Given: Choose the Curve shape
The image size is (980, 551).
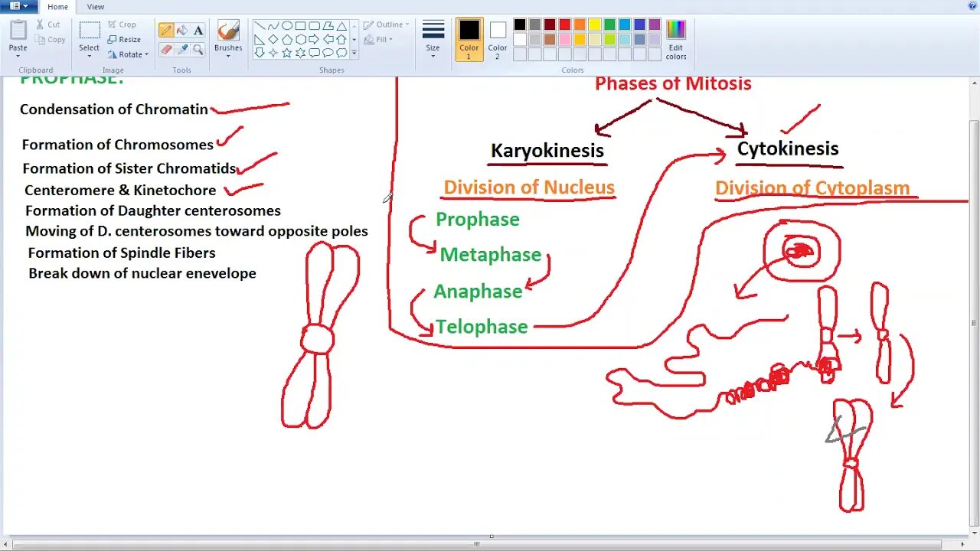Looking at the screenshot, I should point(273,26).
